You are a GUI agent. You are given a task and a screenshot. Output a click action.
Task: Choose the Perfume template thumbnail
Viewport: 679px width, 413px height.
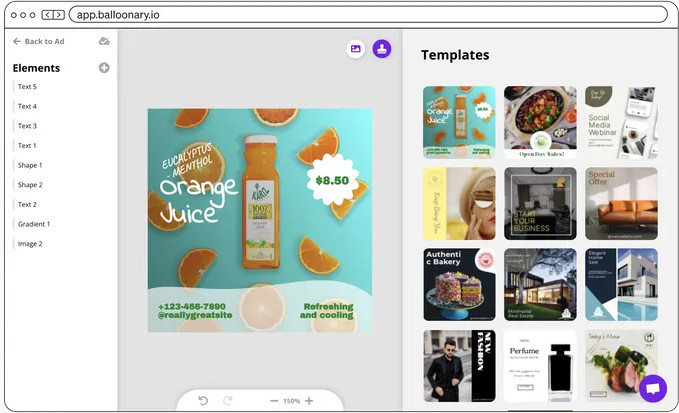540,366
